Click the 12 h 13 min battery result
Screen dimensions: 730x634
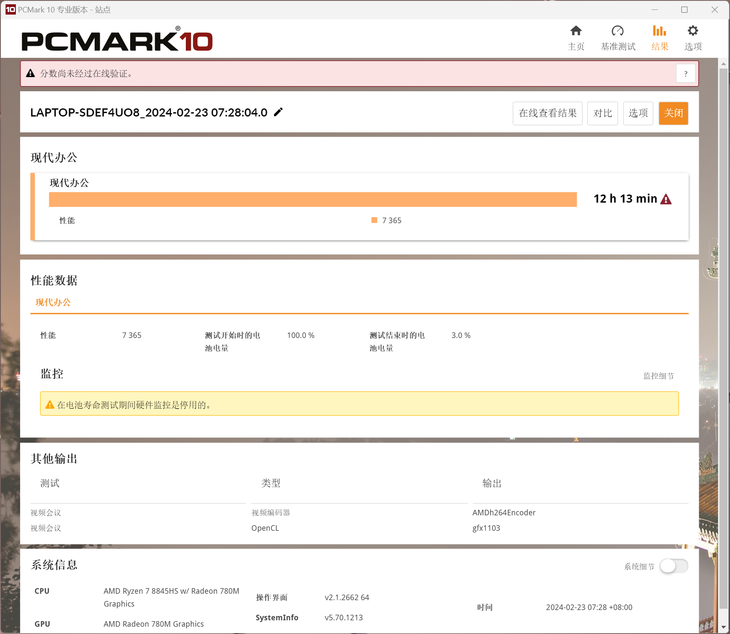[x=625, y=199]
